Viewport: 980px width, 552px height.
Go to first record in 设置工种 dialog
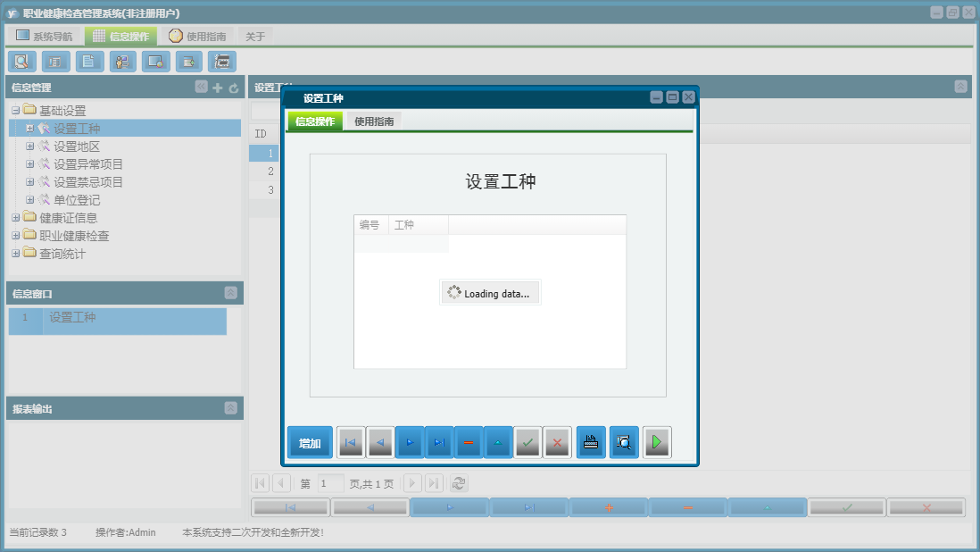click(351, 443)
